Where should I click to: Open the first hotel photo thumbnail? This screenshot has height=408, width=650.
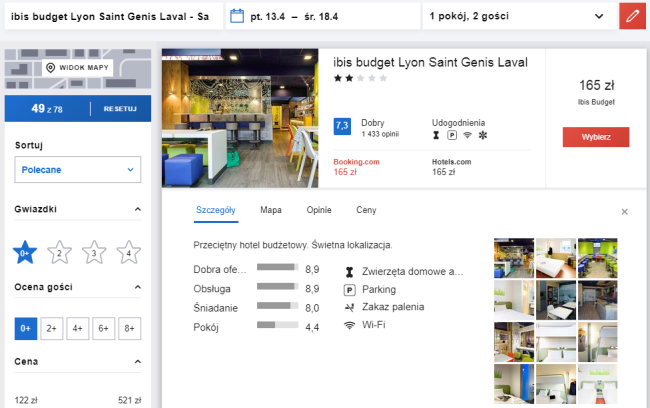[514, 256]
